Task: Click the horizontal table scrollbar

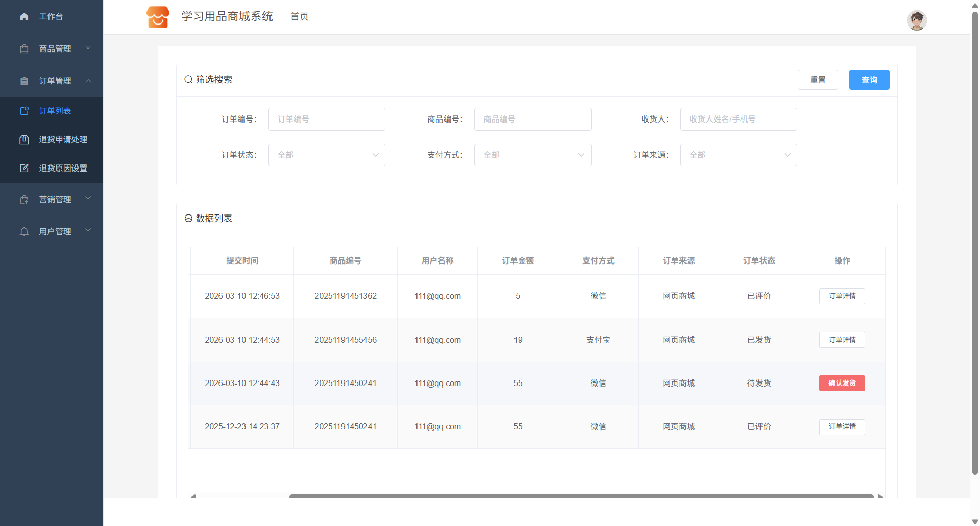Action: click(581, 496)
